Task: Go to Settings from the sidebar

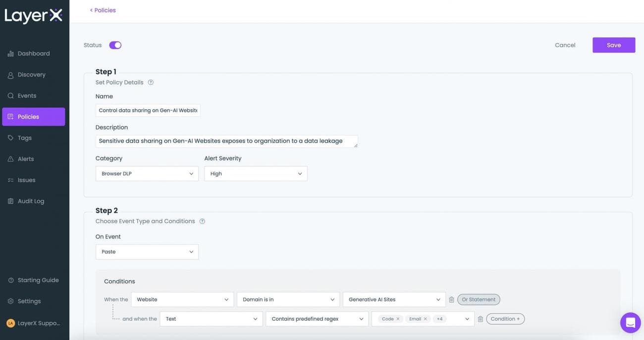Action: tap(28, 300)
